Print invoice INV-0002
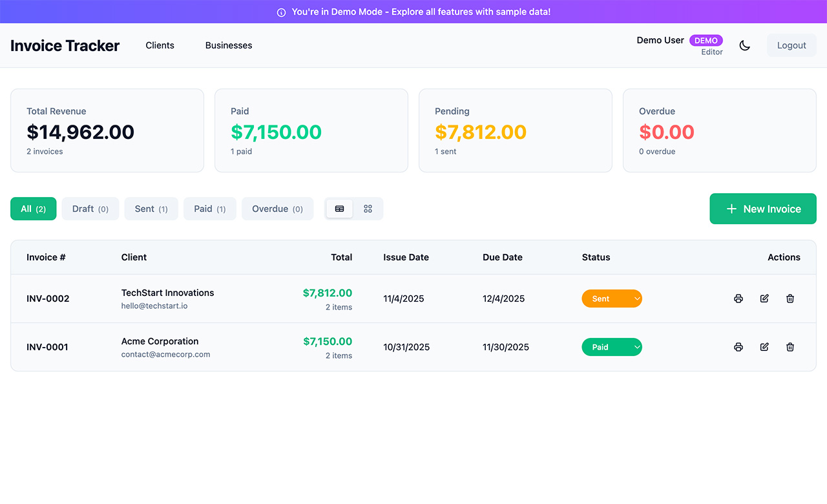Viewport: 827px width, 504px height. click(x=738, y=299)
